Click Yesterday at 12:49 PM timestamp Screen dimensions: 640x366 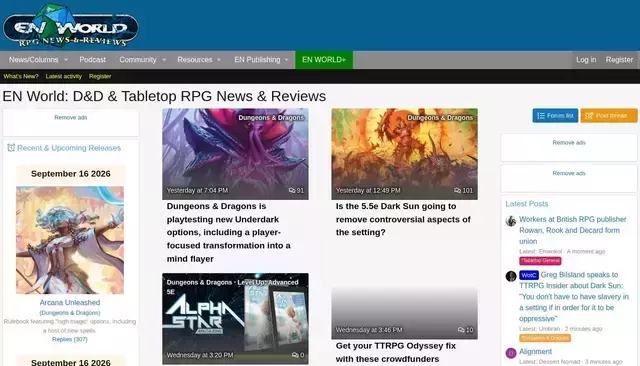pos(368,191)
